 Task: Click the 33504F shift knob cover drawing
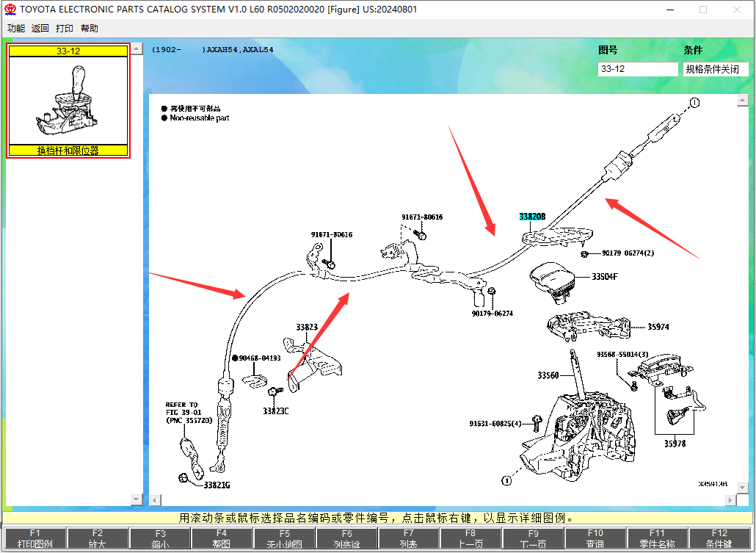(x=553, y=282)
